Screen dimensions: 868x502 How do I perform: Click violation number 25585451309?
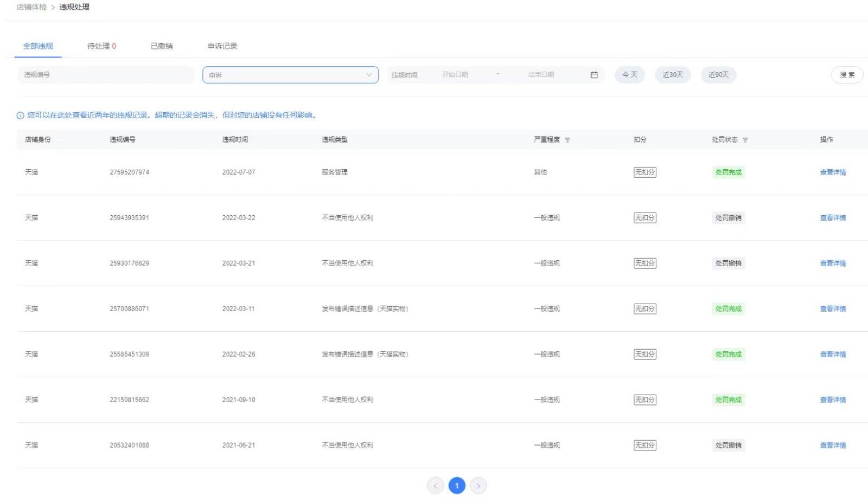pyautogui.click(x=129, y=355)
